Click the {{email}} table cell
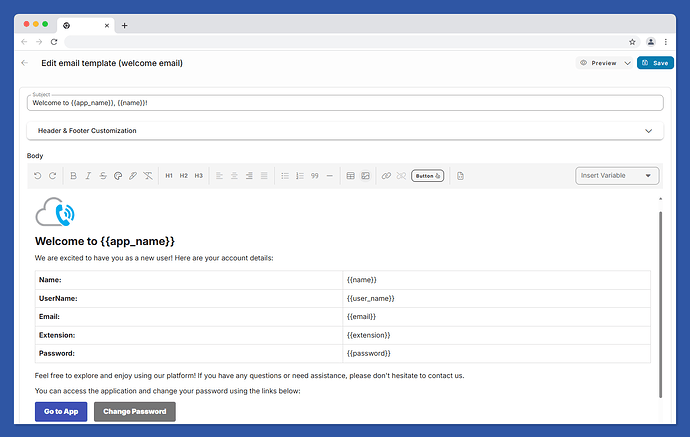 coord(497,317)
